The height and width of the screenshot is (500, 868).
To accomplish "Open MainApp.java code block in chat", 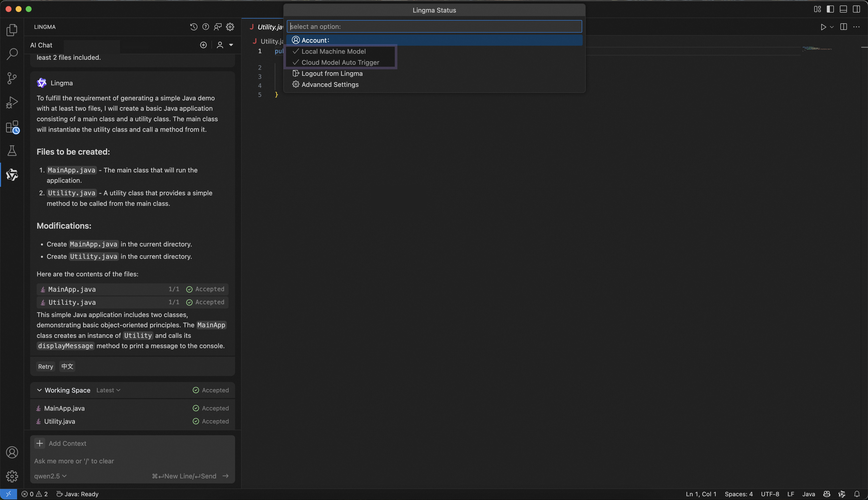I will click(133, 289).
